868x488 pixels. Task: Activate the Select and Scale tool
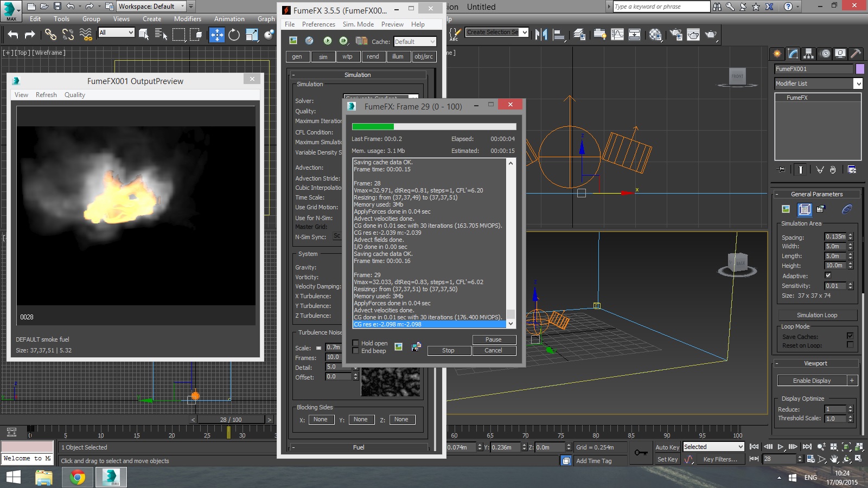(x=252, y=35)
